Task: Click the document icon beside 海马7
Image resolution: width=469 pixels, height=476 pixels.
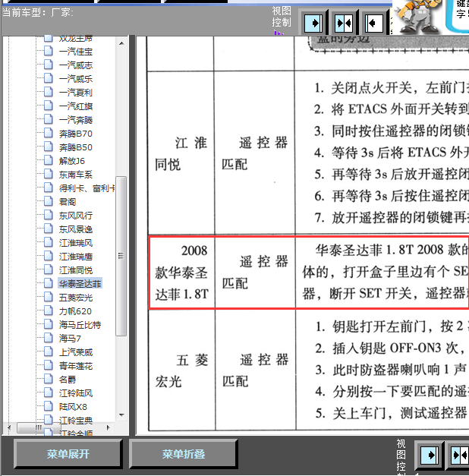Action: [x=49, y=338]
